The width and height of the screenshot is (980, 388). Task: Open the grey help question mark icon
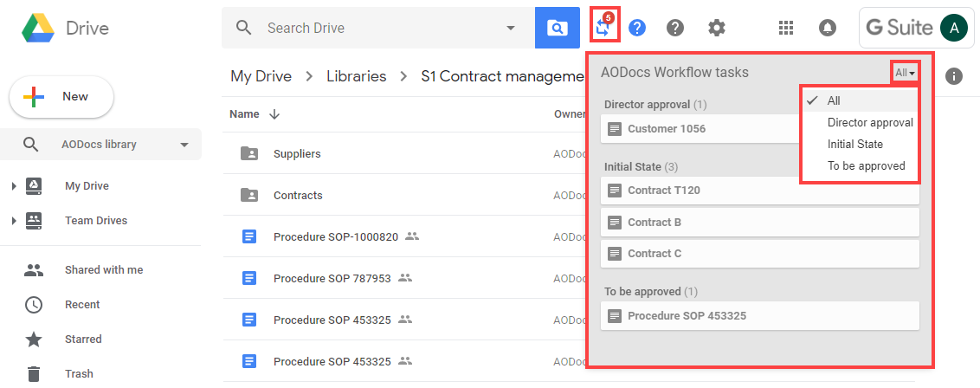pos(675,28)
